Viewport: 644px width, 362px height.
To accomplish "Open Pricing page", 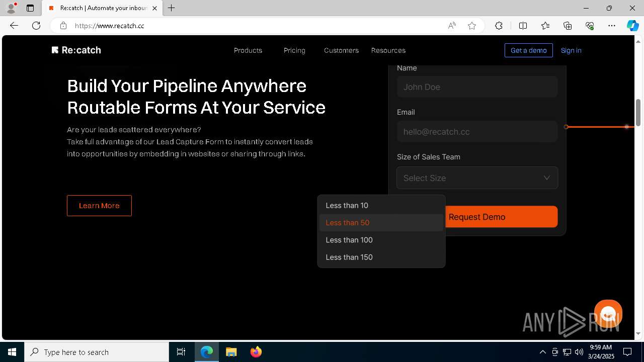I will point(294,50).
